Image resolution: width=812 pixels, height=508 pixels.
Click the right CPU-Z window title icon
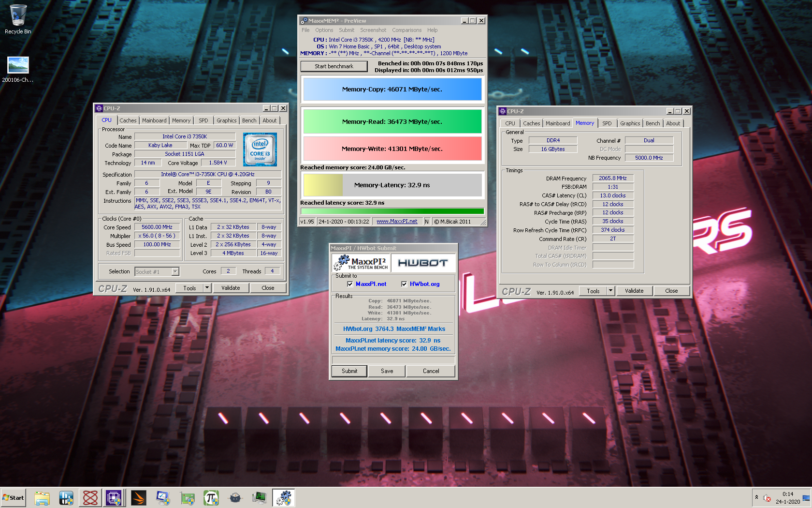coord(503,111)
